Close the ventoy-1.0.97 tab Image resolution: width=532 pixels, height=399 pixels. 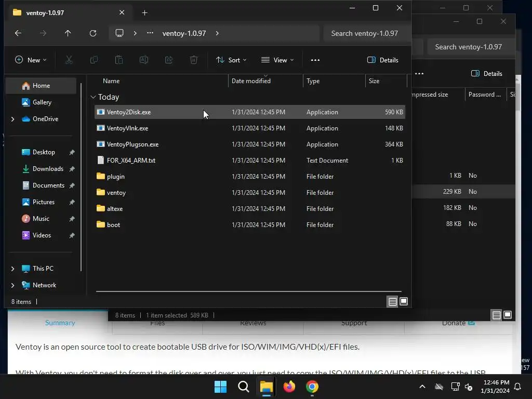[x=122, y=12]
